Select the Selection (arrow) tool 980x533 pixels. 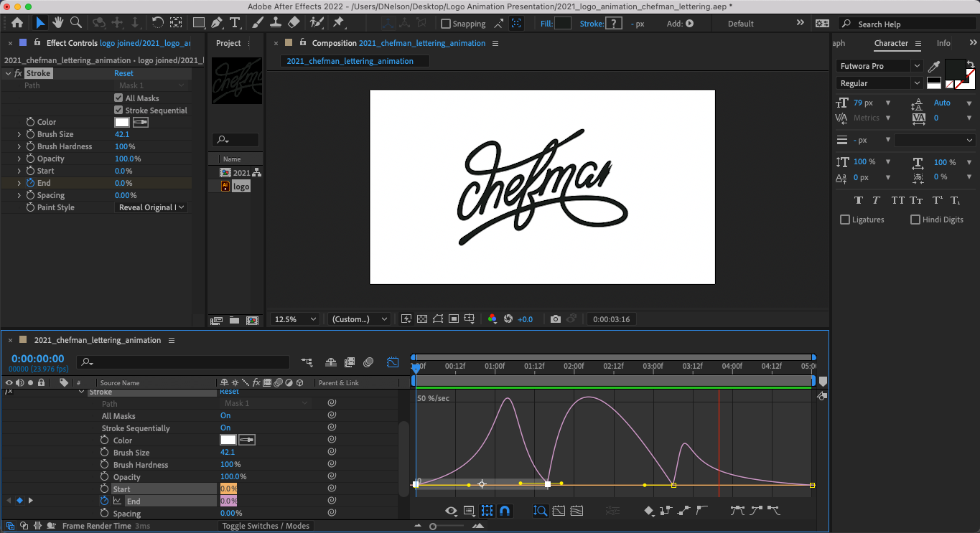(x=40, y=23)
